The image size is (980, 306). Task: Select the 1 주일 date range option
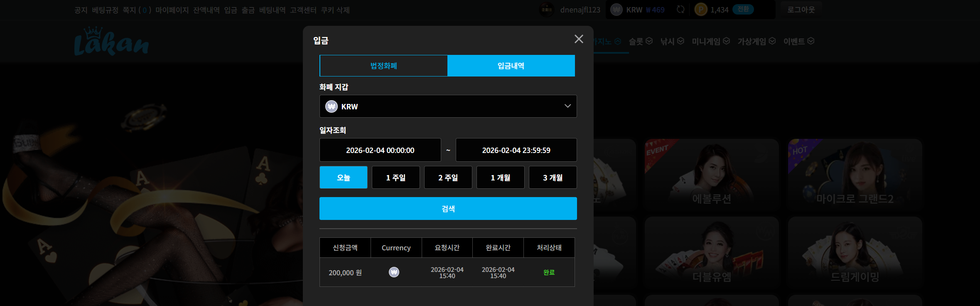(x=396, y=178)
